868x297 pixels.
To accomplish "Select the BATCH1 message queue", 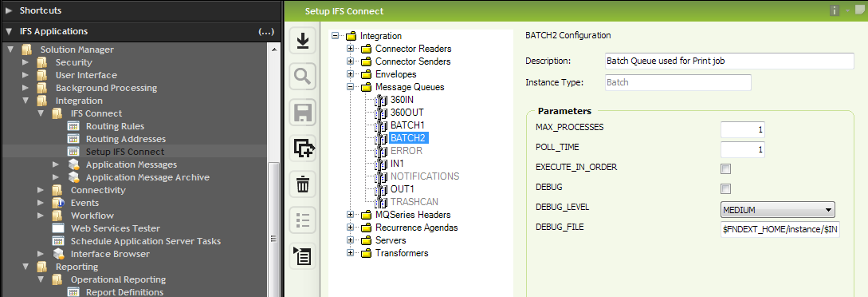I will click(x=407, y=125).
